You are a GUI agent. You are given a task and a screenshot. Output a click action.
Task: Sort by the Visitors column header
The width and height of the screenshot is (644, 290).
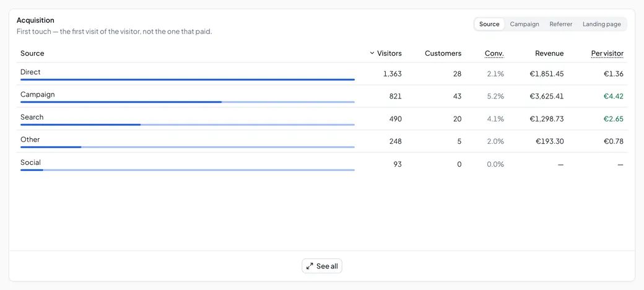coord(386,53)
